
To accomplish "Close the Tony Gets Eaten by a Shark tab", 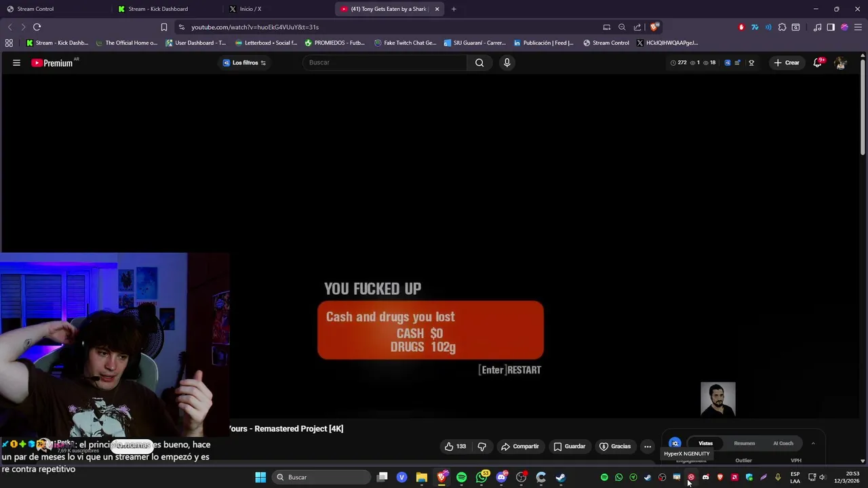I will click(x=437, y=9).
